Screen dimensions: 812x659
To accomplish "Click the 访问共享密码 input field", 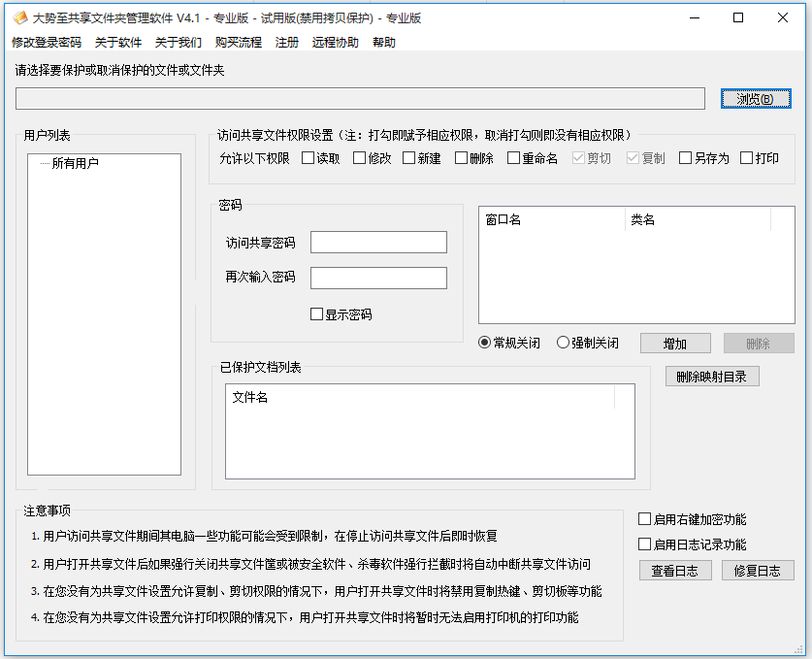I will 378,242.
